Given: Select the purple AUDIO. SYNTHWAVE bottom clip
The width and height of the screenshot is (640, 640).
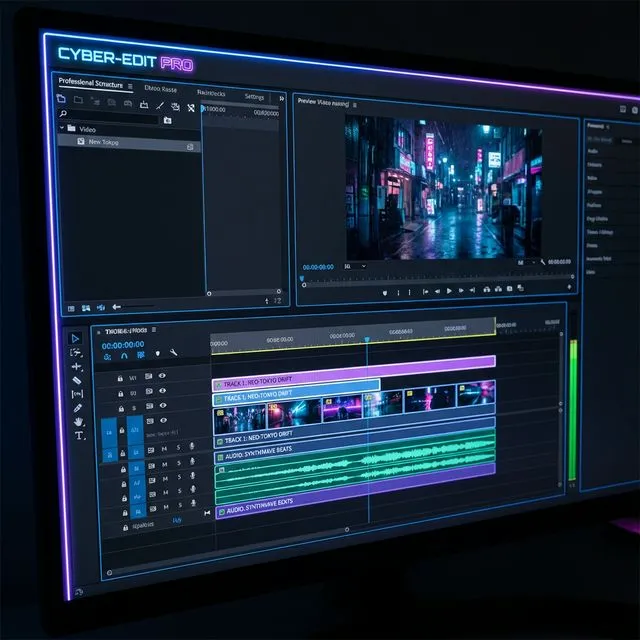Looking at the screenshot, I should (355, 491).
